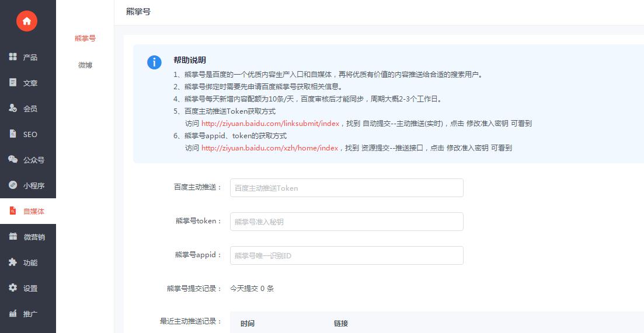Select 小程序 in the sidebar
Image resolution: width=644 pixels, height=333 pixels.
(x=34, y=186)
